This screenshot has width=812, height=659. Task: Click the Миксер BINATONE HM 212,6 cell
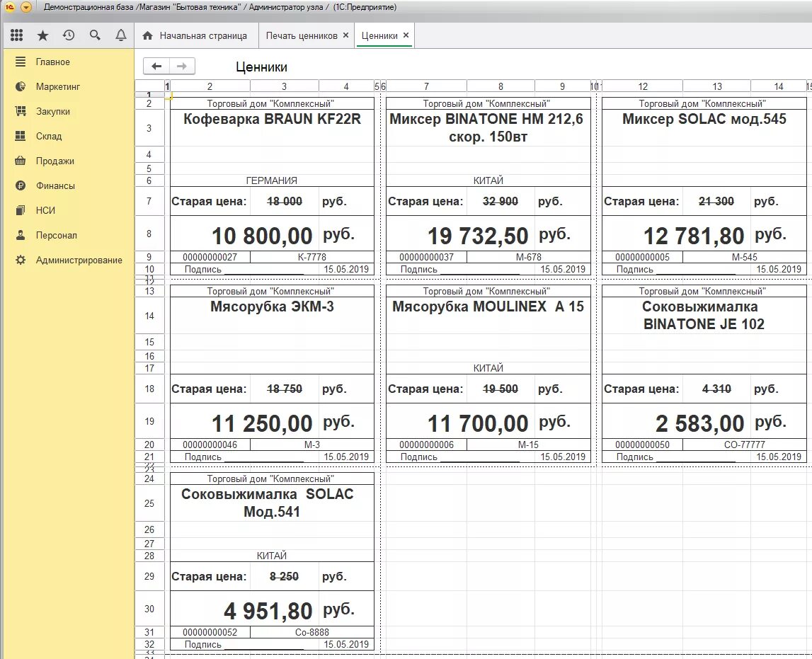(x=488, y=127)
